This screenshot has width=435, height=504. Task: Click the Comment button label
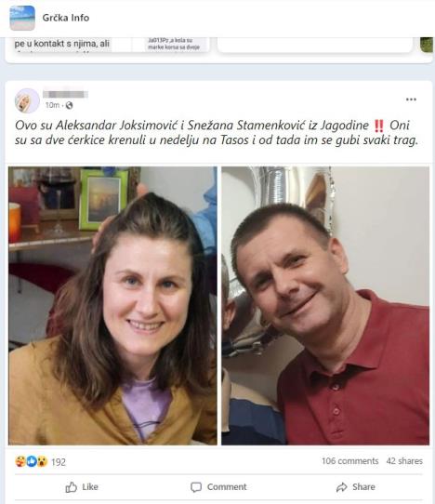[x=227, y=487]
